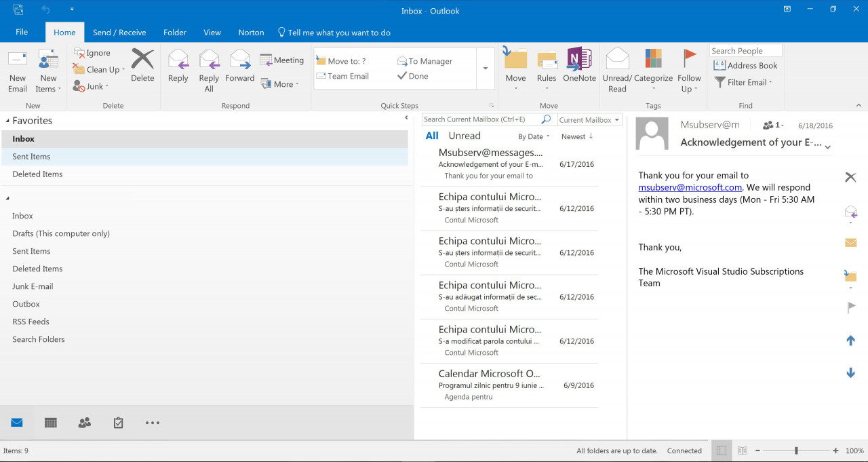Reply to the selected email
Screen dimensions: 868x462
[178, 66]
